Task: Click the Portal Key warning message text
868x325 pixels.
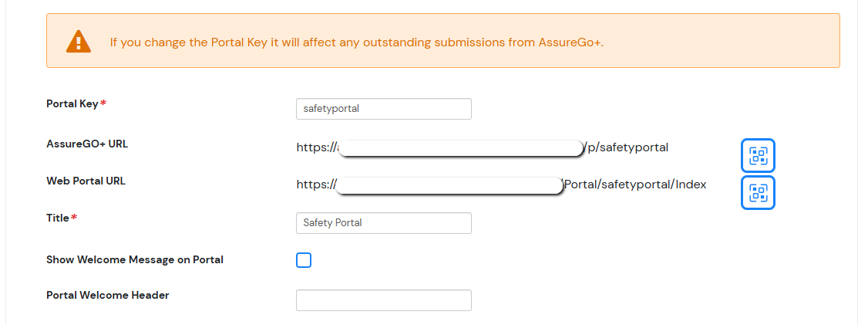Action: pos(356,42)
